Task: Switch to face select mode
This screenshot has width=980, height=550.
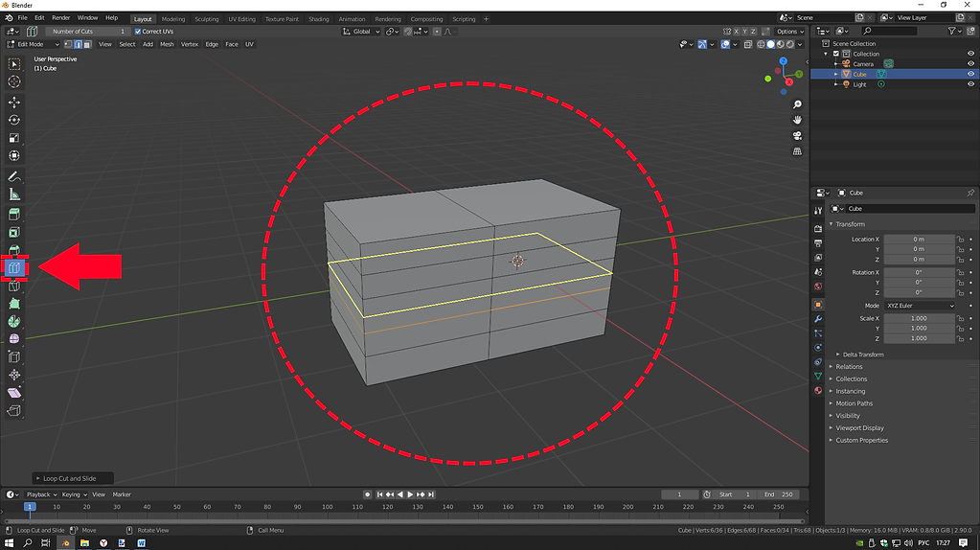Action: pos(87,44)
